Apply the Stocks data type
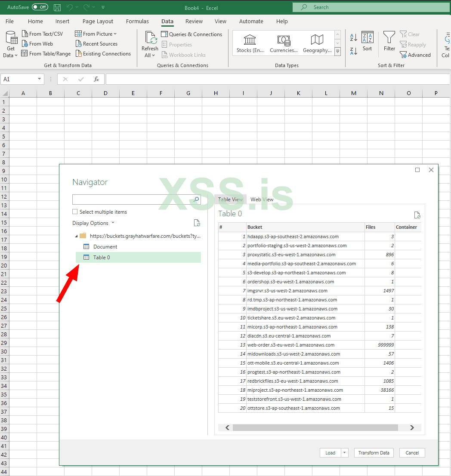The width and height of the screenshot is (451, 476). point(250,42)
